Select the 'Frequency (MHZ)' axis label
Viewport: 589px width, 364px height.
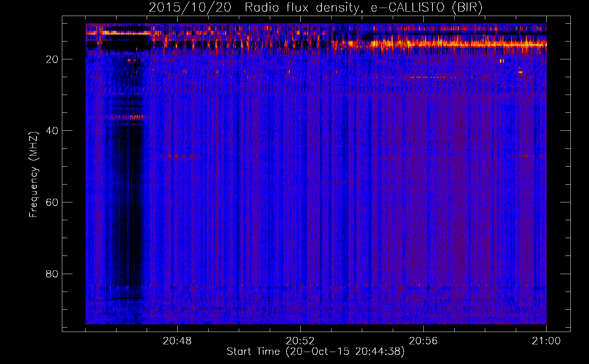(33, 175)
